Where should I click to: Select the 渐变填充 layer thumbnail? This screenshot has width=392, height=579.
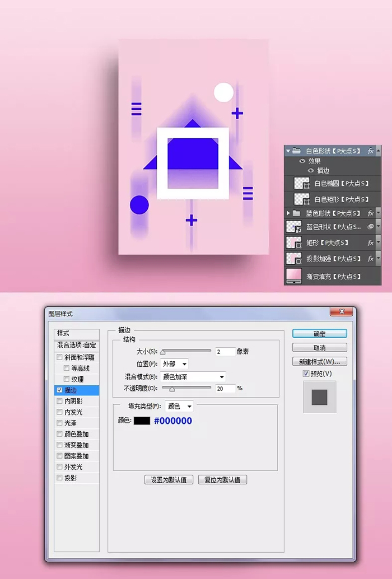(x=294, y=276)
